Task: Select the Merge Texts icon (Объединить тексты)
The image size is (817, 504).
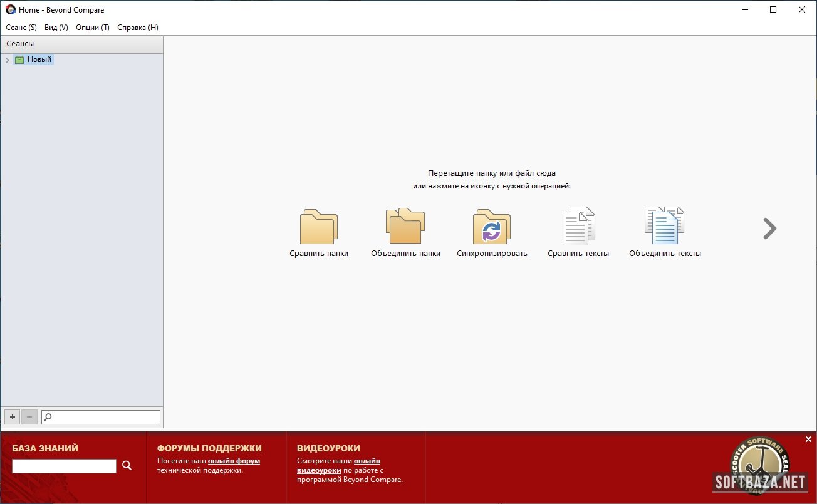Action: [x=664, y=227]
